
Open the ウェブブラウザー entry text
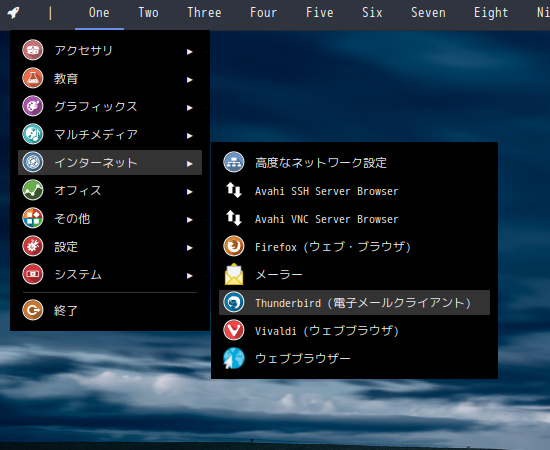coord(303,358)
